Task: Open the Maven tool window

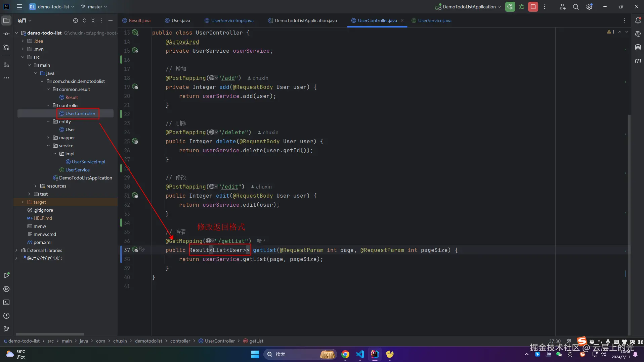Action: (x=638, y=61)
